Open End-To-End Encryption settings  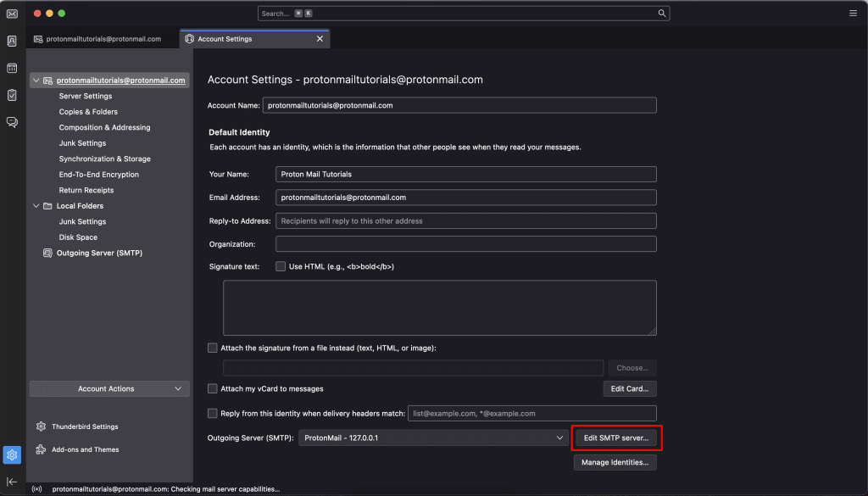[98, 175]
